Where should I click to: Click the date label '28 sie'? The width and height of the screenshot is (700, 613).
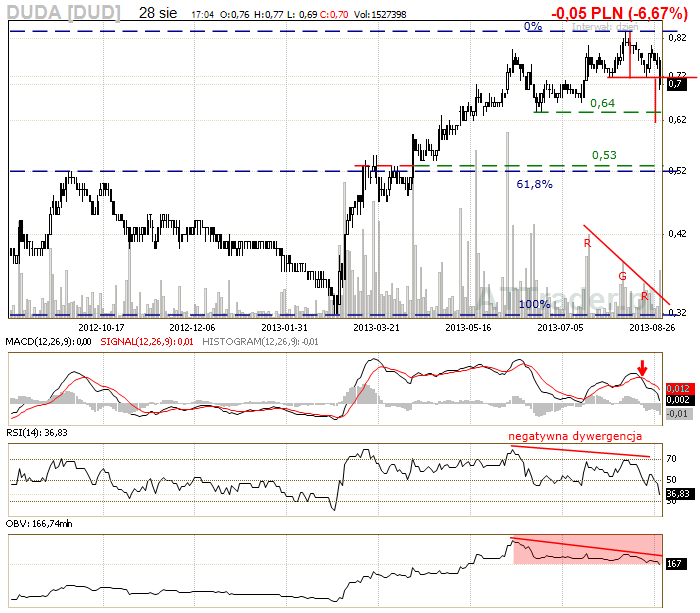pyautogui.click(x=158, y=13)
